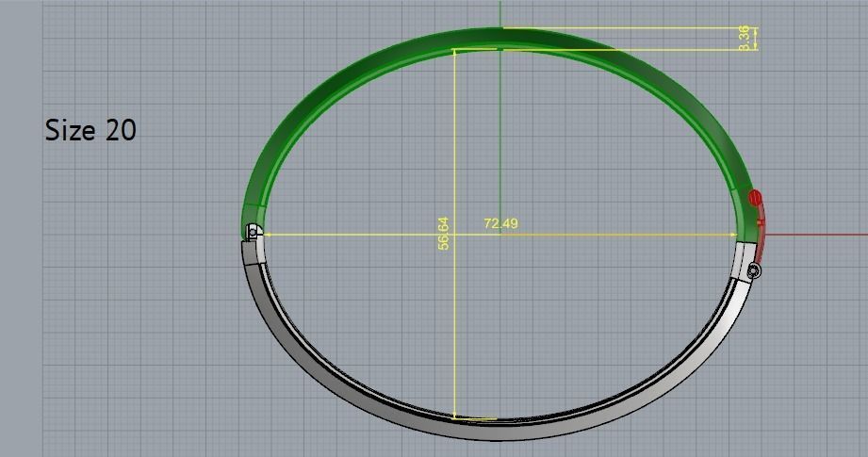Viewport: 868px width, 457px height.
Task: Select the 3.36 thickness dimension text
Action: coord(744,39)
